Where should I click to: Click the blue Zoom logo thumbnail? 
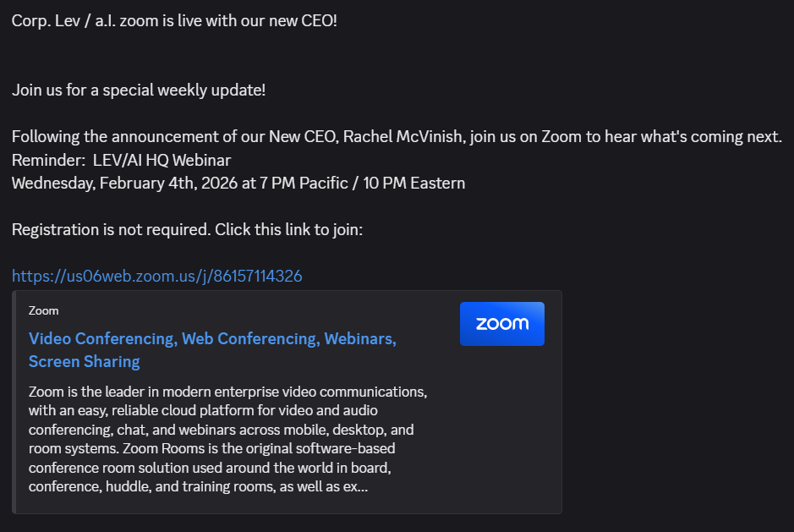(x=501, y=324)
